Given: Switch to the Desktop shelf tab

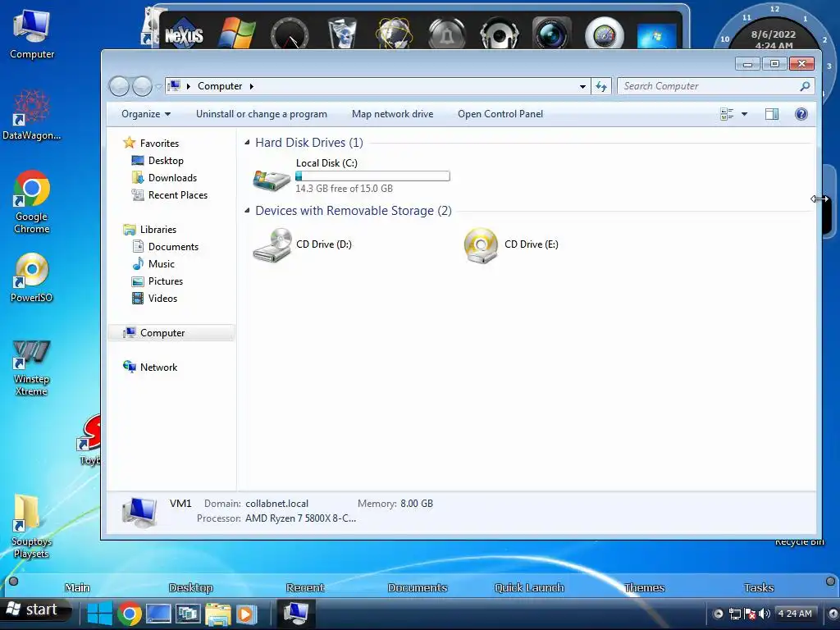Looking at the screenshot, I should (190, 587).
